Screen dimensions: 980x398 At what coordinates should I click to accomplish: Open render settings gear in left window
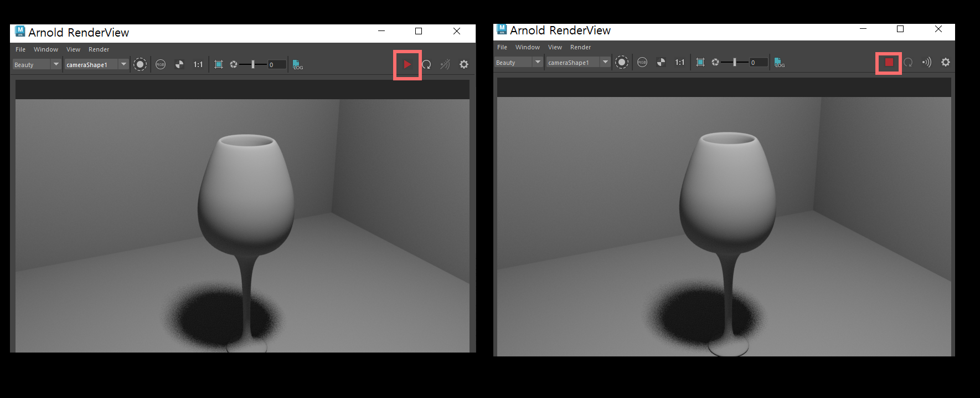(464, 65)
